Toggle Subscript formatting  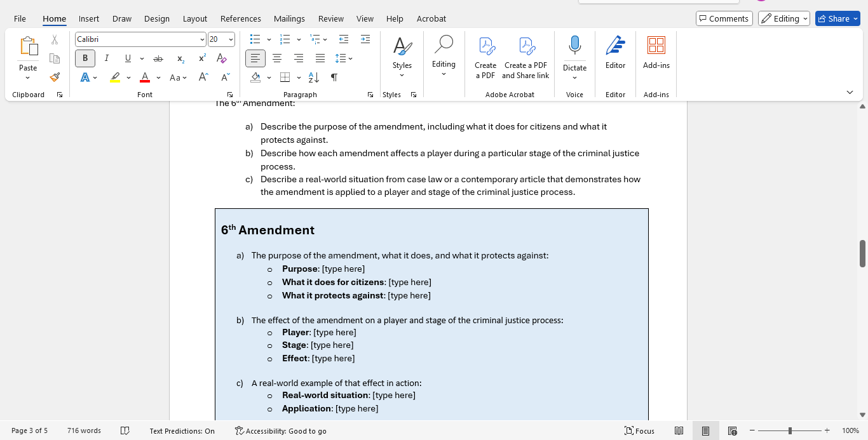(180, 58)
